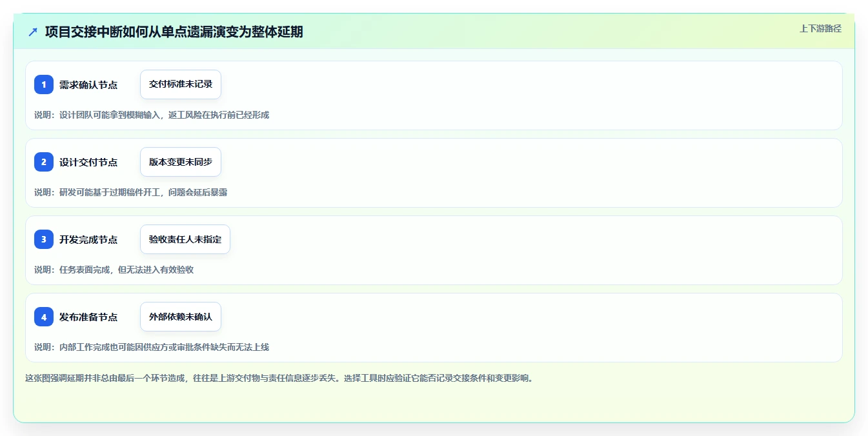Click the note about 研发可能基于过期稿件开工
This screenshot has width=868, height=436.
point(131,192)
